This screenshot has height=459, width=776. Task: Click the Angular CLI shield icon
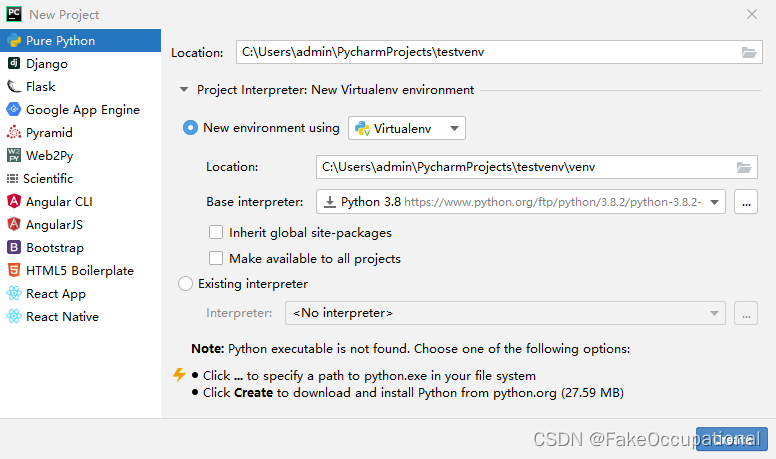14,201
